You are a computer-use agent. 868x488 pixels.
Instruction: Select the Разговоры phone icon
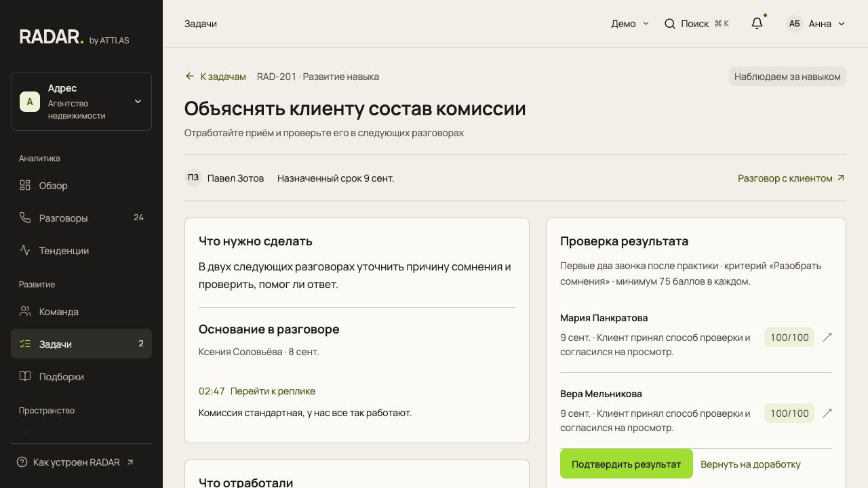click(25, 218)
